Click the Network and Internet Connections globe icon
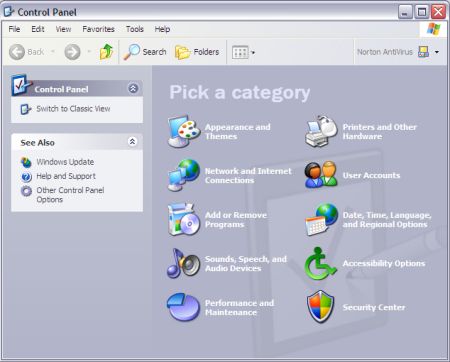This screenshot has height=362, width=450. [x=184, y=175]
